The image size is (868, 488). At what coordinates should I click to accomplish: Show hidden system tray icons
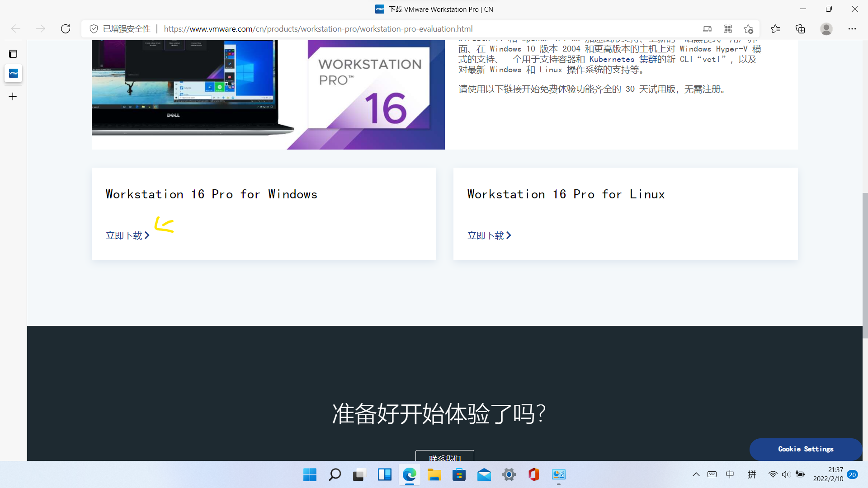696,474
